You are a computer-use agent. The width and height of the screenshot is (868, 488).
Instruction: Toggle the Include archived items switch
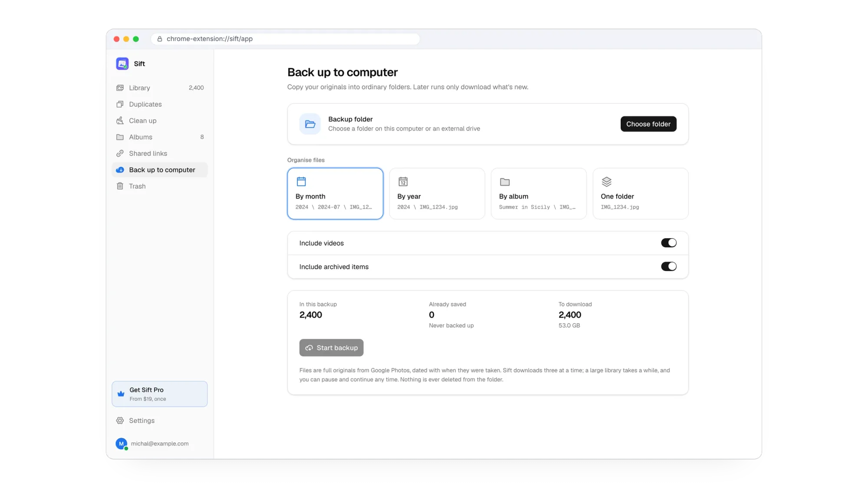pos(668,266)
